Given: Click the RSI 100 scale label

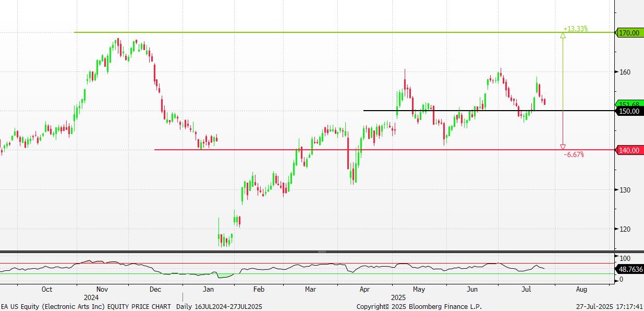Looking at the screenshot, I should tap(625, 258).
